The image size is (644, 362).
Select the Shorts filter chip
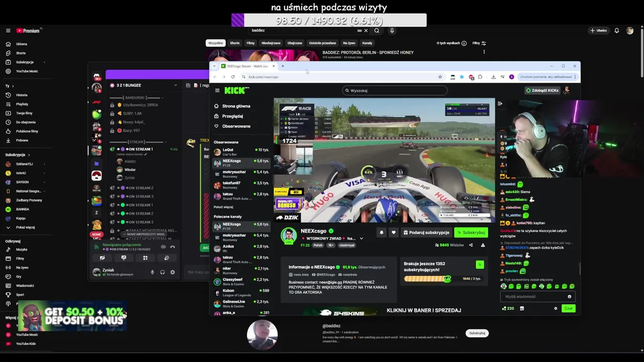(234, 43)
